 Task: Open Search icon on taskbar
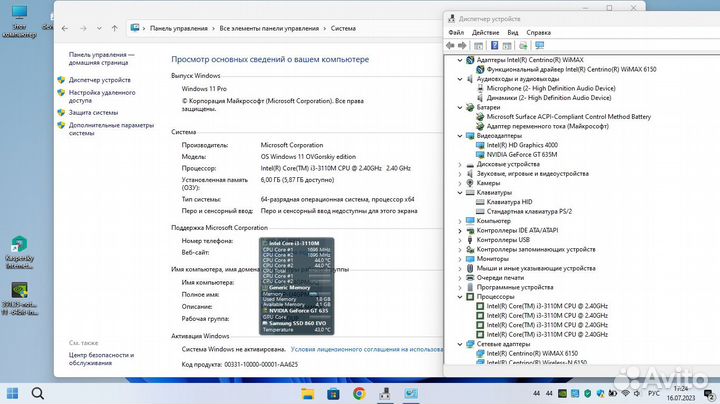coord(38,393)
